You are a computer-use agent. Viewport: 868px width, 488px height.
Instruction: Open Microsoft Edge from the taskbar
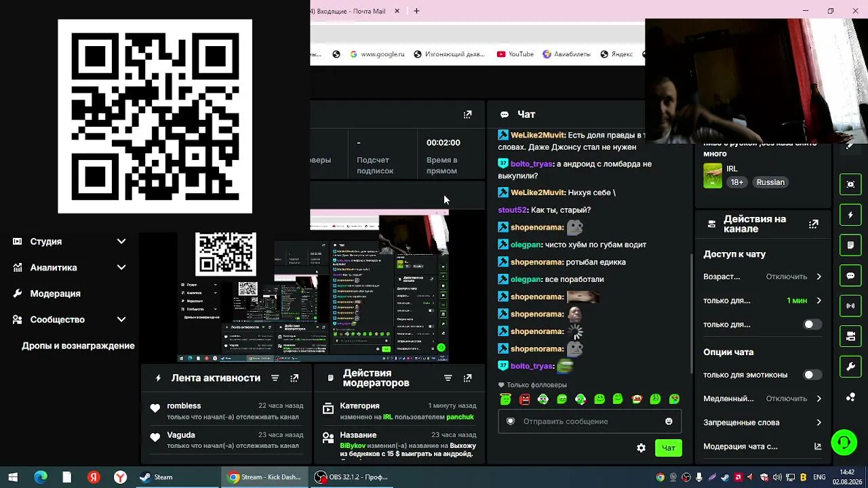pyautogui.click(x=40, y=477)
